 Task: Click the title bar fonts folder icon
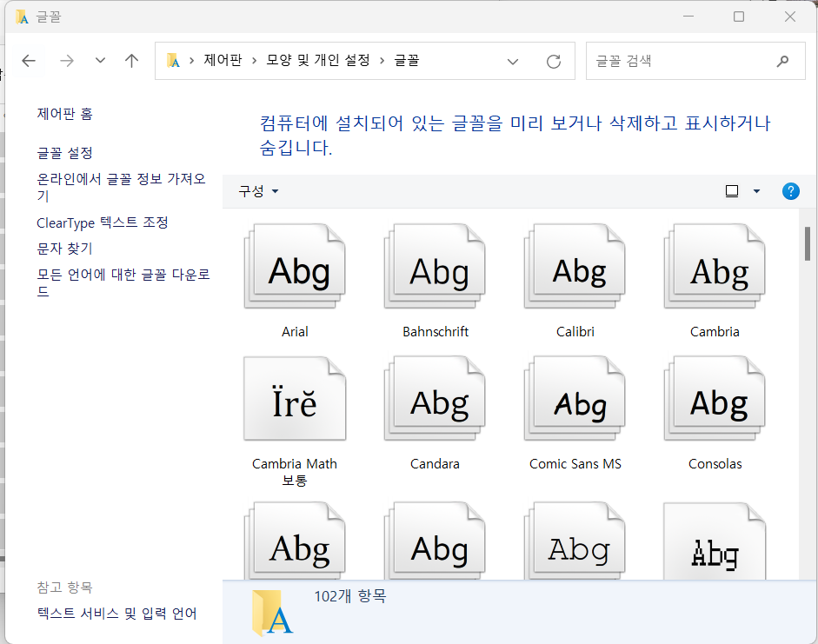[x=22, y=17]
